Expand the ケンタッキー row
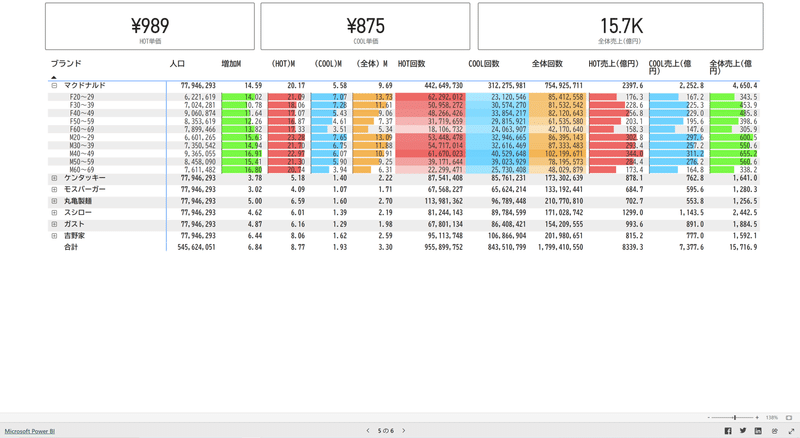The width and height of the screenshot is (800, 438). click(54, 178)
